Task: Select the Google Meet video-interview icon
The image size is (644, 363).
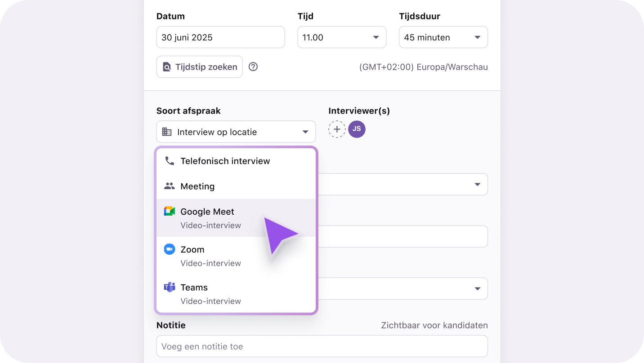Action: 170,211
